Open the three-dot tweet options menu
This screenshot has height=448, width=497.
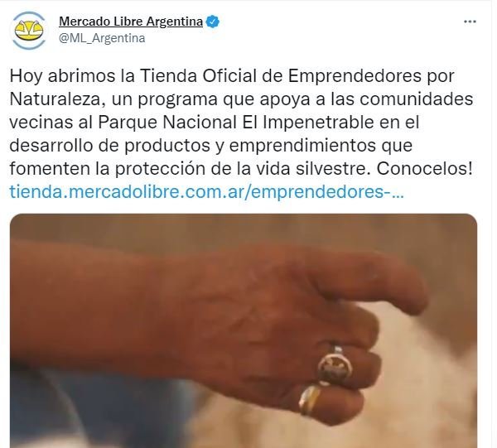coord(470,22)
